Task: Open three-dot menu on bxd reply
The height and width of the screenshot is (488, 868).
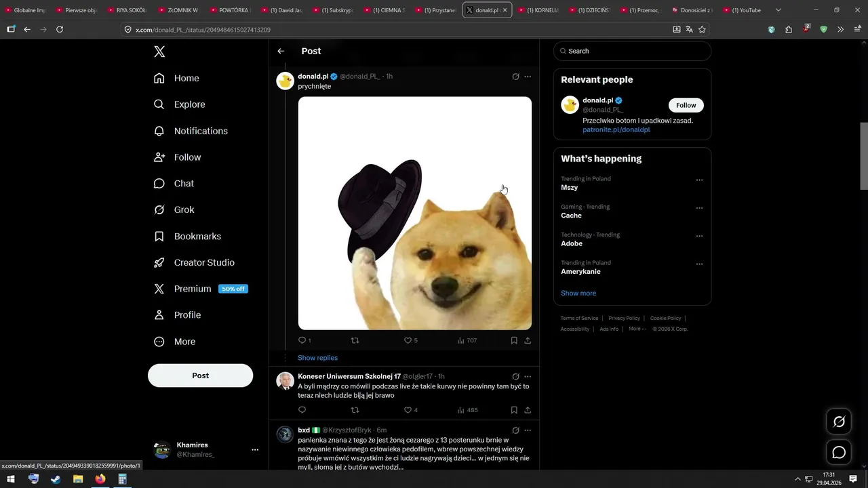Action: click(528, 430)
